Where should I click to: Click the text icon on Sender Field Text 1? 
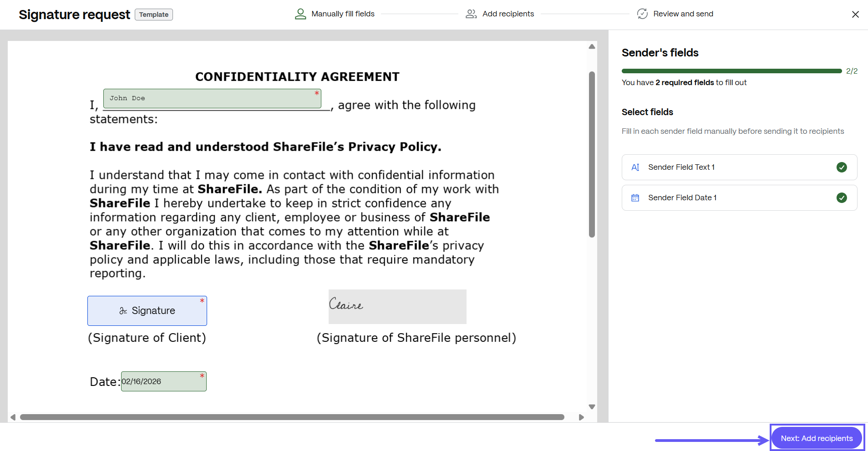coord(635,167)
